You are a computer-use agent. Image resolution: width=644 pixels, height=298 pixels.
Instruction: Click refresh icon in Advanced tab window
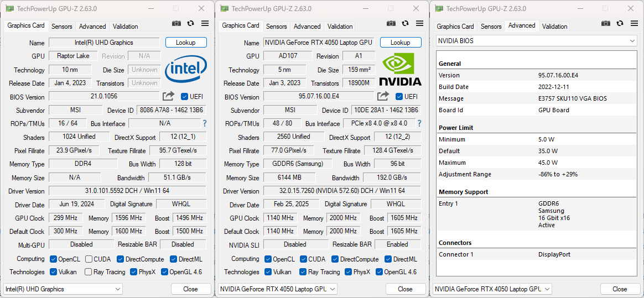point(620,23)
